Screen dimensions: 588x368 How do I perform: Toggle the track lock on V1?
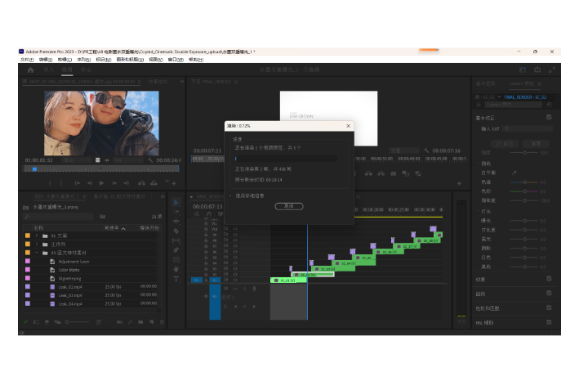[x=206, y=280]
